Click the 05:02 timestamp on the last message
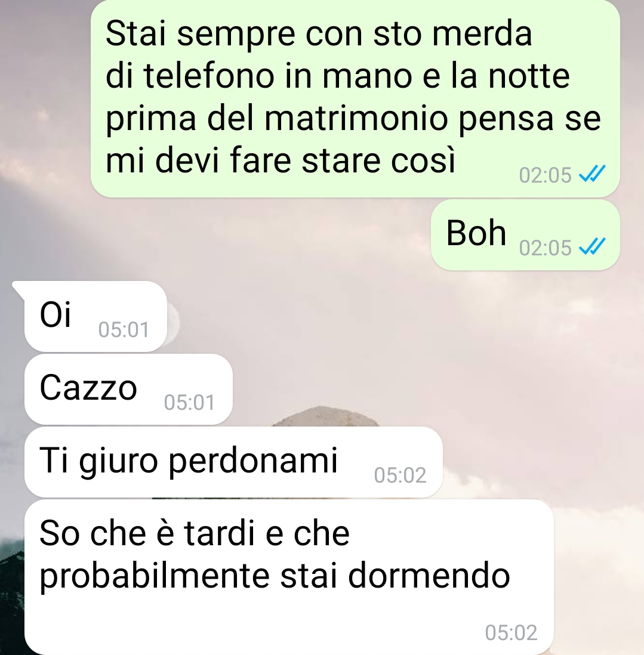The width and height of the screenshot is (644, 655). pyautogui.click(x=511, y=632)
